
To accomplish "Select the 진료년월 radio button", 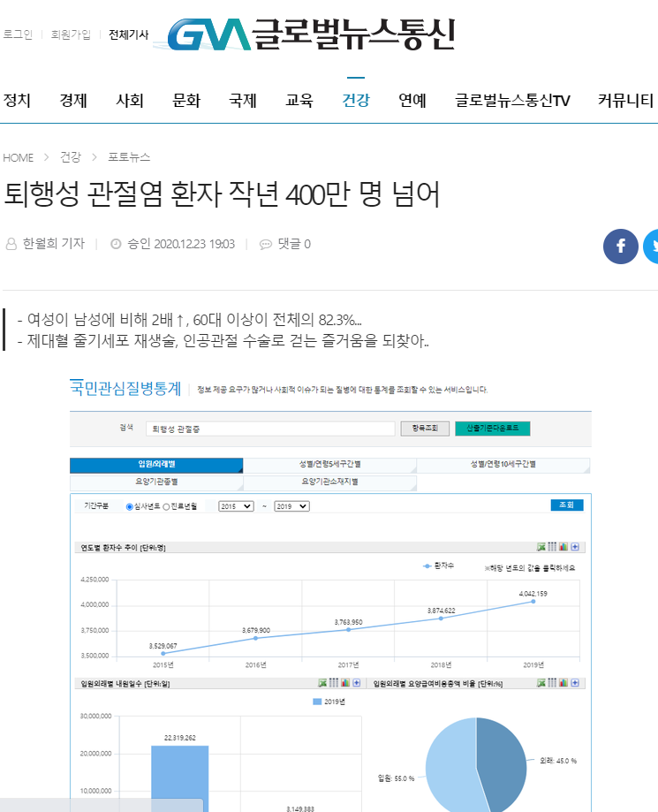I will click(x=166, y=507).
